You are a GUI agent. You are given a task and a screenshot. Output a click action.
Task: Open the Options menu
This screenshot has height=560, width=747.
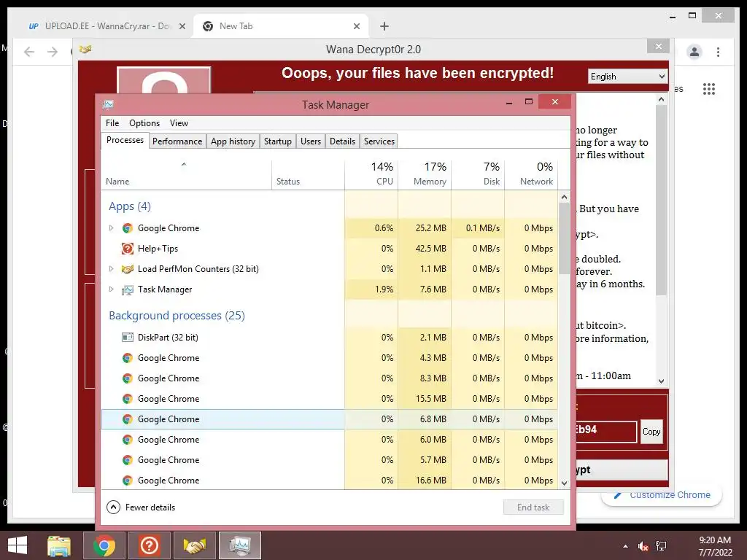coord(144,122)
